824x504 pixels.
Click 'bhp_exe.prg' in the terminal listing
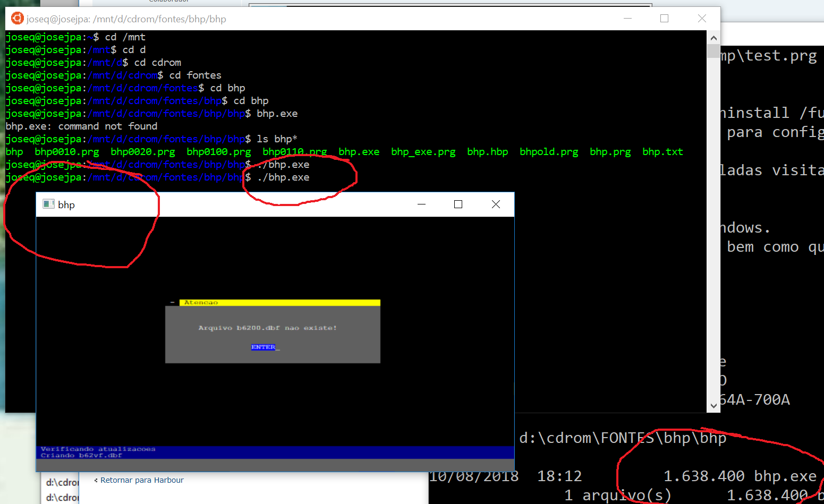(423, 152)
